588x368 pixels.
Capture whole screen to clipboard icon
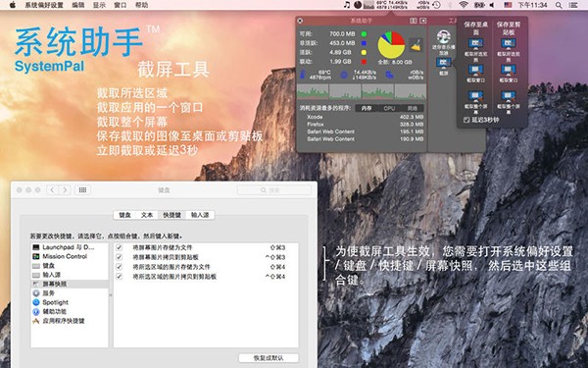point(508,96)
